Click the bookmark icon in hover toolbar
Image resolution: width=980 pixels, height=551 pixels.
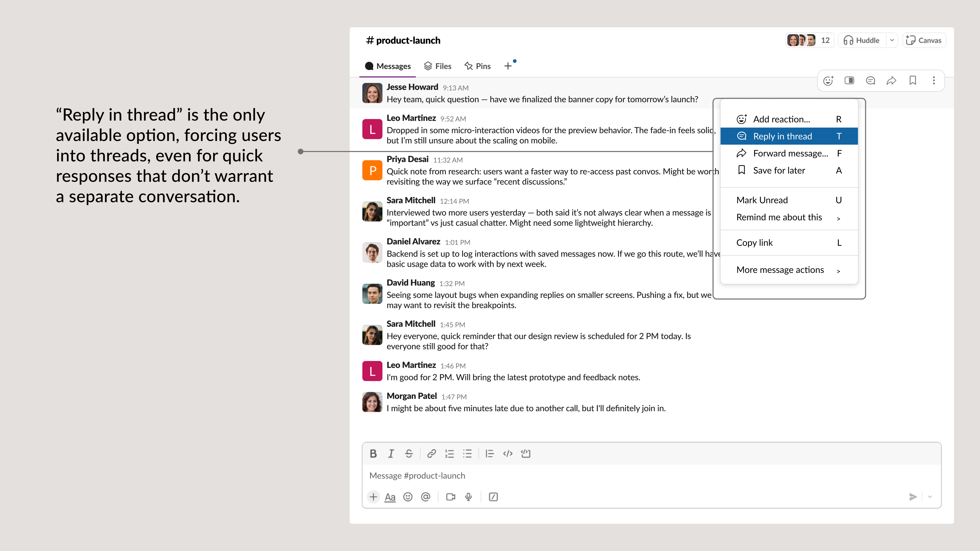(912, 80)
